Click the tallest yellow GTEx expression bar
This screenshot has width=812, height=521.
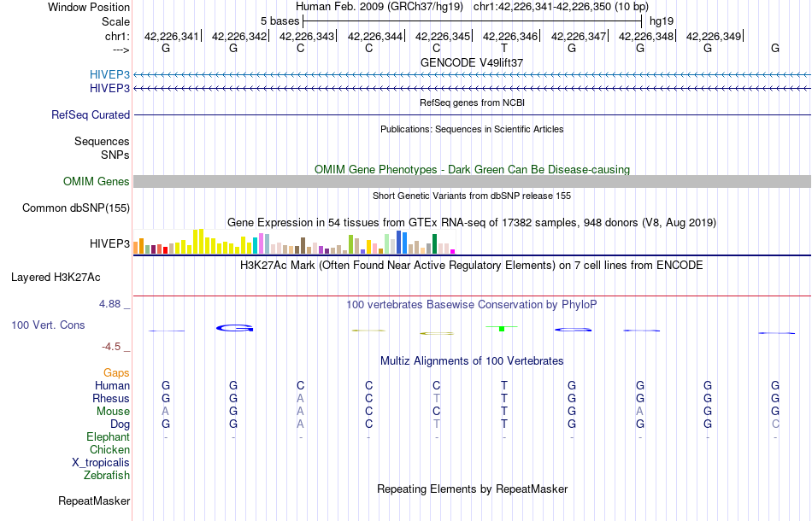click(x=202, y=241)
